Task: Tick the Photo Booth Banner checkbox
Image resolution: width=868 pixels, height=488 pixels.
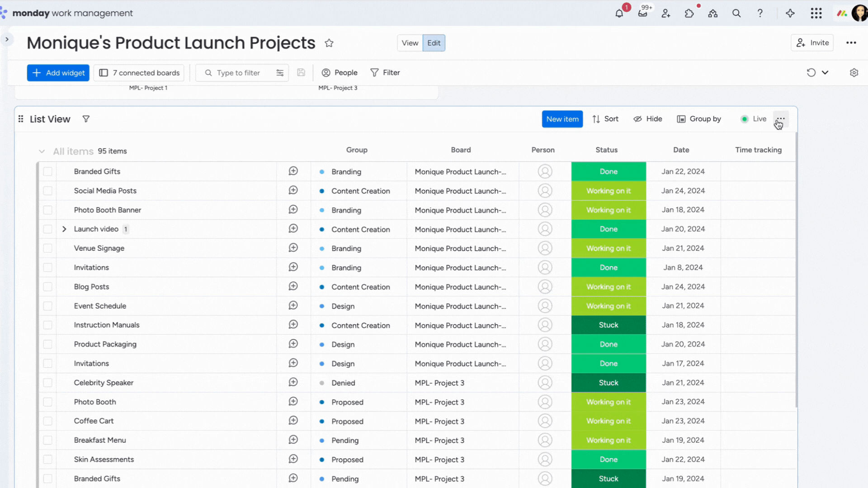Action: click(47, 210)
